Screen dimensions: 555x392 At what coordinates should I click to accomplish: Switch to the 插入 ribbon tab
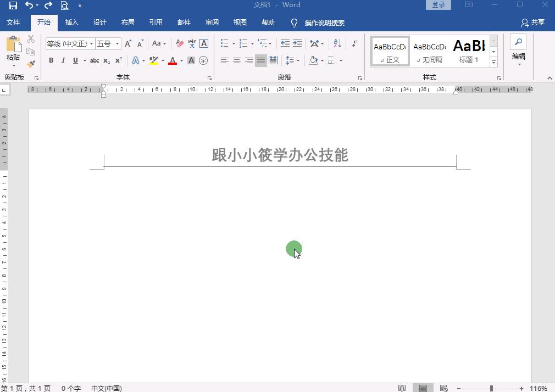(72, 23)
